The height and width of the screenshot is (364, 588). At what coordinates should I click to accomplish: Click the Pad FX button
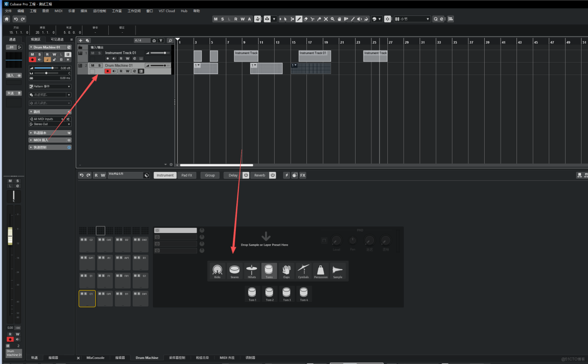(x=187, y=175)
